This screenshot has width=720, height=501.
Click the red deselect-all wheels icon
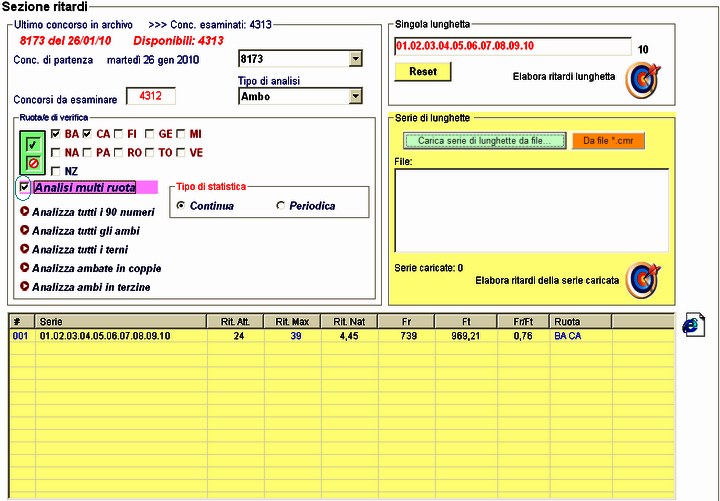pyautogui.click(x=32, y=163)
